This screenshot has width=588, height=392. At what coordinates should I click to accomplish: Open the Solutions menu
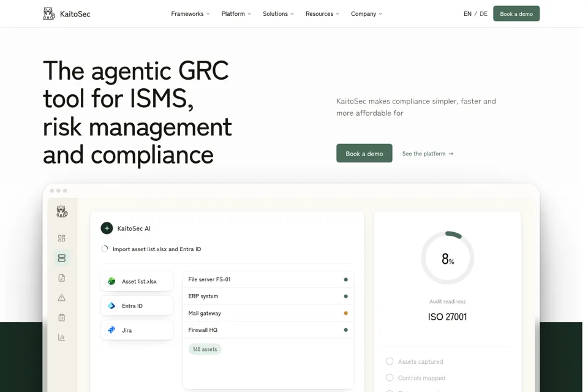[278, 14]
